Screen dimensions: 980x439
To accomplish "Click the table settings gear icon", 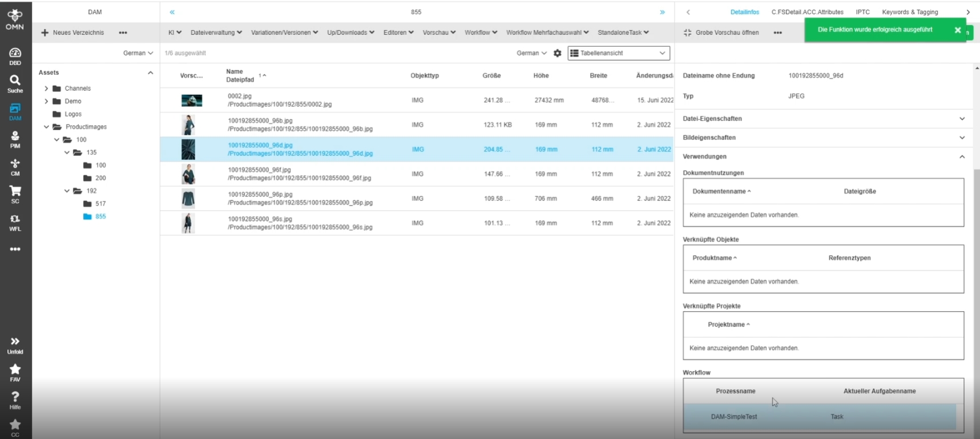I will 558,53.
